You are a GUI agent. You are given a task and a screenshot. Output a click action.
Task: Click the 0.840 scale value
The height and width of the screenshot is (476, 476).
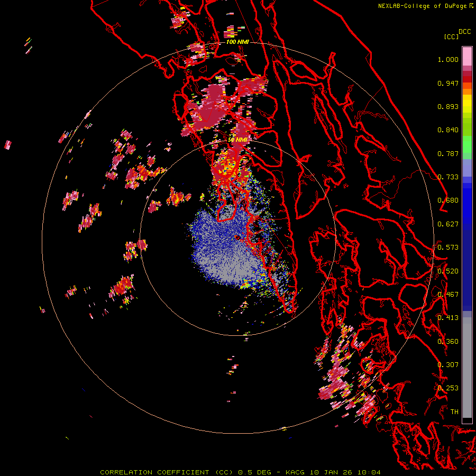(448, 130)
